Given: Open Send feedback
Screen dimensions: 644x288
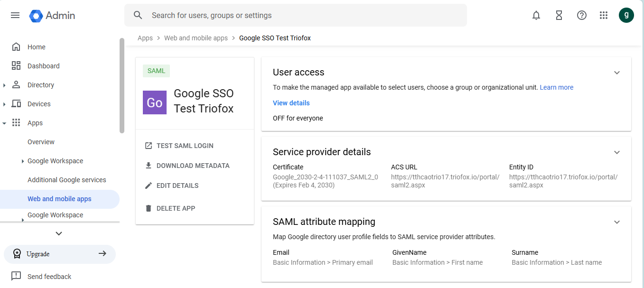Looking at the screenshot, I should pos(49,277).
